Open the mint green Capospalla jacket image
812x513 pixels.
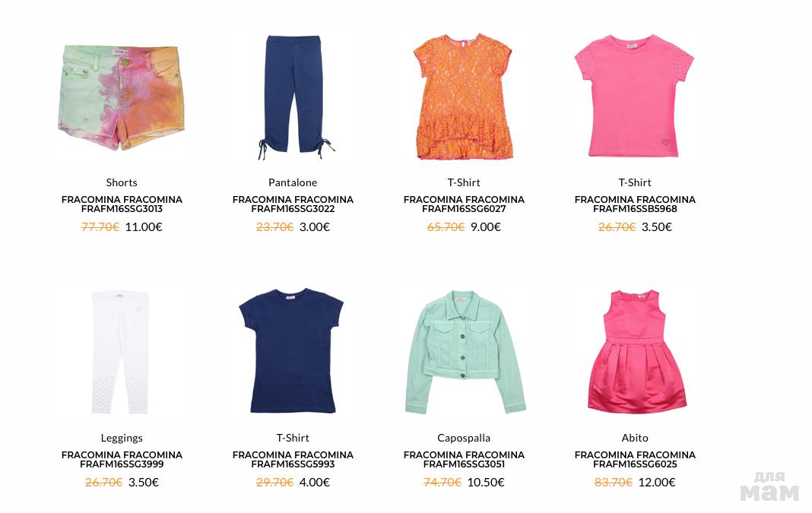coord(465,352)
